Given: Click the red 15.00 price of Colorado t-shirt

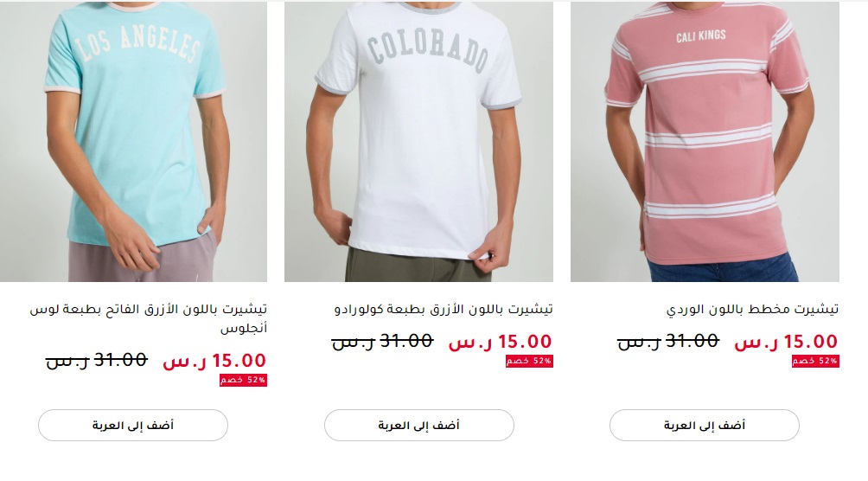Looking at the screenshot, I should click(x=501, y=342).
